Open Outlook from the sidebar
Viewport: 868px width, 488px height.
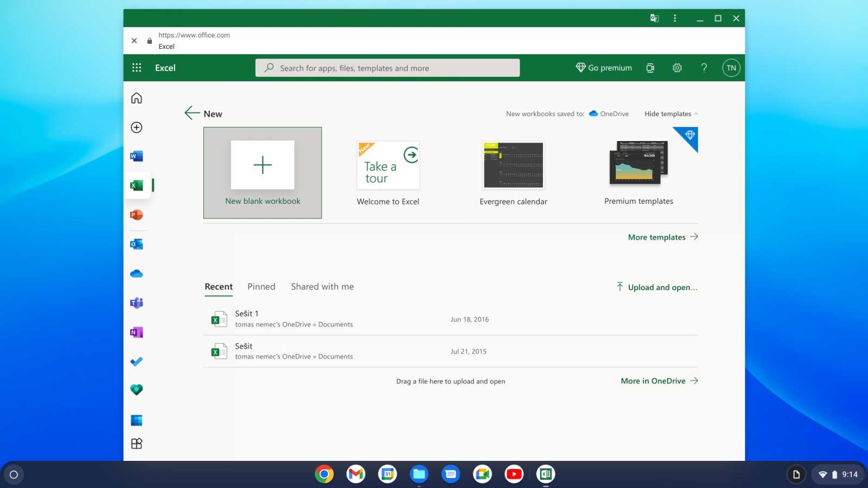coord(137,244)
